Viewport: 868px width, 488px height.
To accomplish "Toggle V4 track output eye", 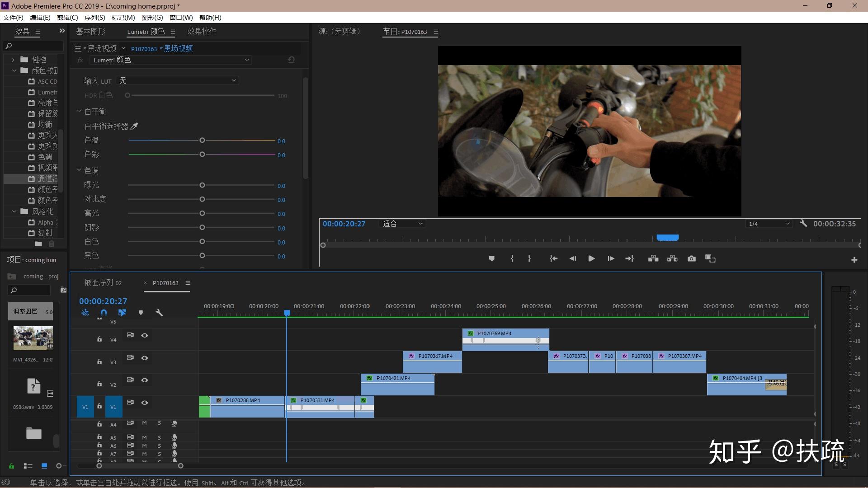I will point(145,335).
